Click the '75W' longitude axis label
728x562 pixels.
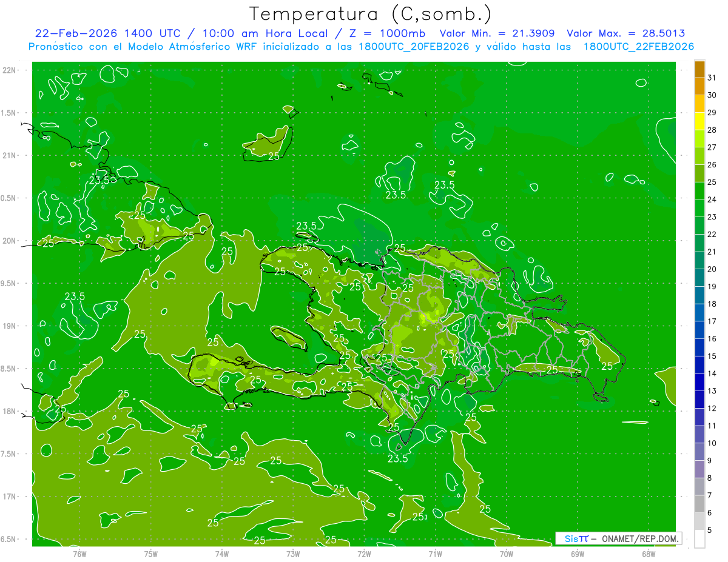[151, 554]
